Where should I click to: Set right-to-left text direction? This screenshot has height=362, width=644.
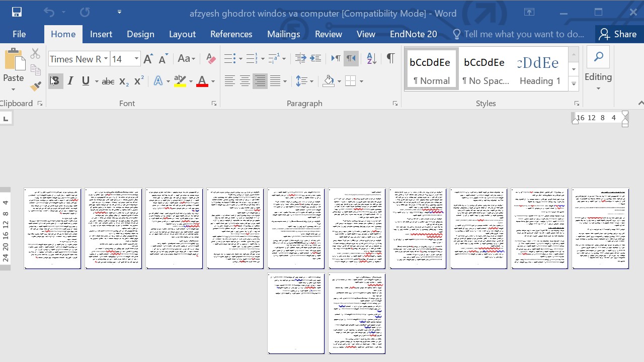pyautogui.click(x=351, y=59)
